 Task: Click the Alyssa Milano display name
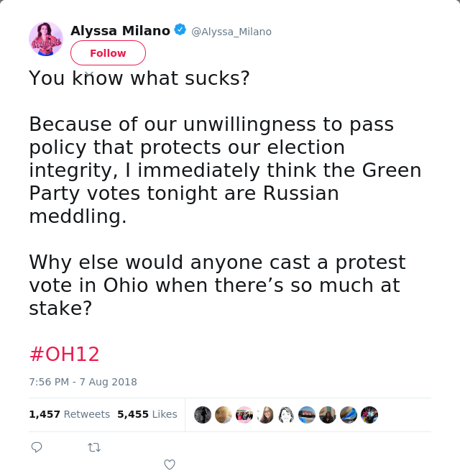point(120,30)
